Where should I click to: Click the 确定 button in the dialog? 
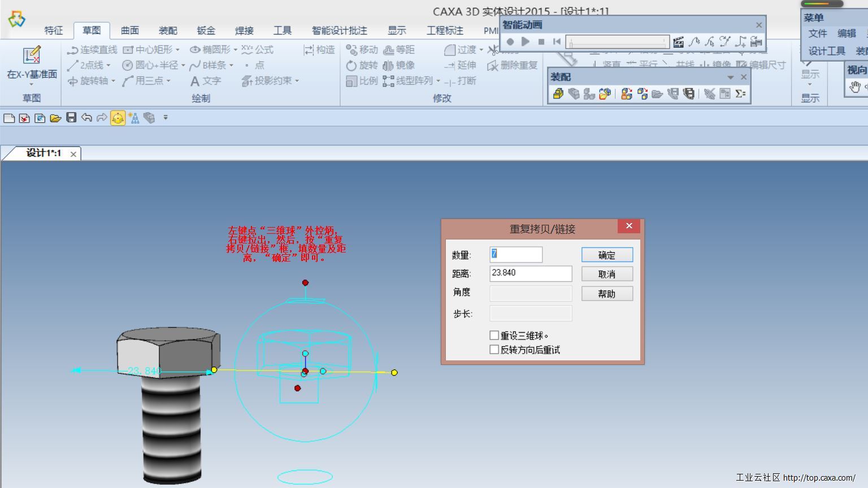pyautogui.click(x=607, y=255)
